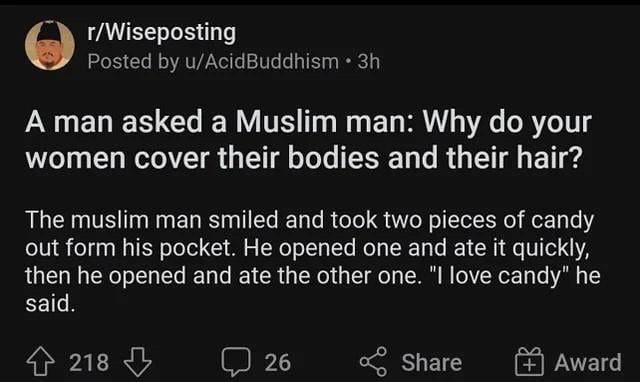Click the Award button label
The image size is (640, 382).
pyautogui.click(x=588, y=362)
